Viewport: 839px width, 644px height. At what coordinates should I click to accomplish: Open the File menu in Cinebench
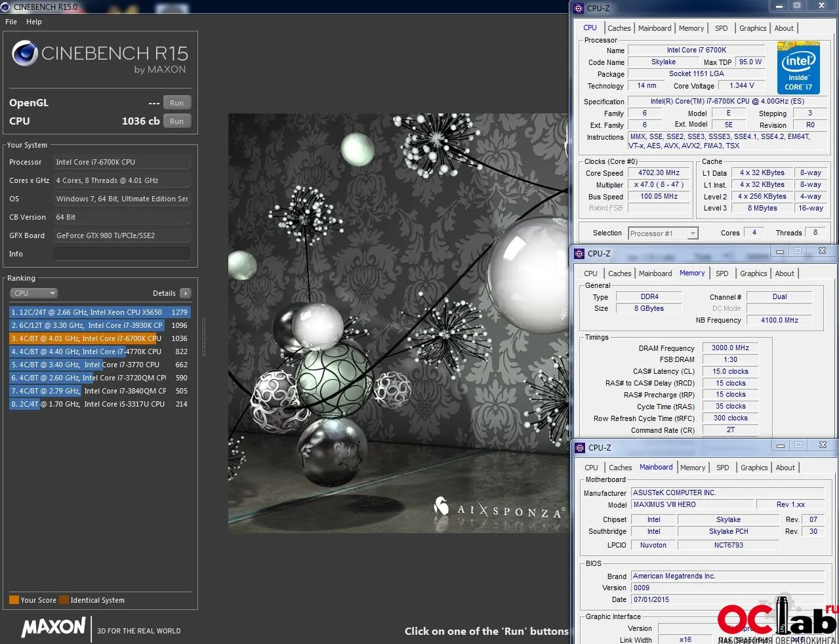tap(11, 22)
